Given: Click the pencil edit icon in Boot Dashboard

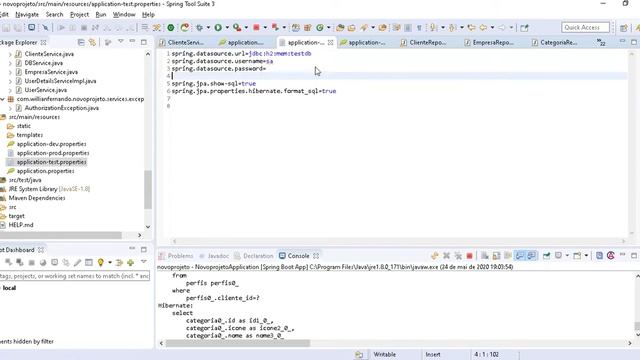Looking at the screenshot, I should 77,262.
